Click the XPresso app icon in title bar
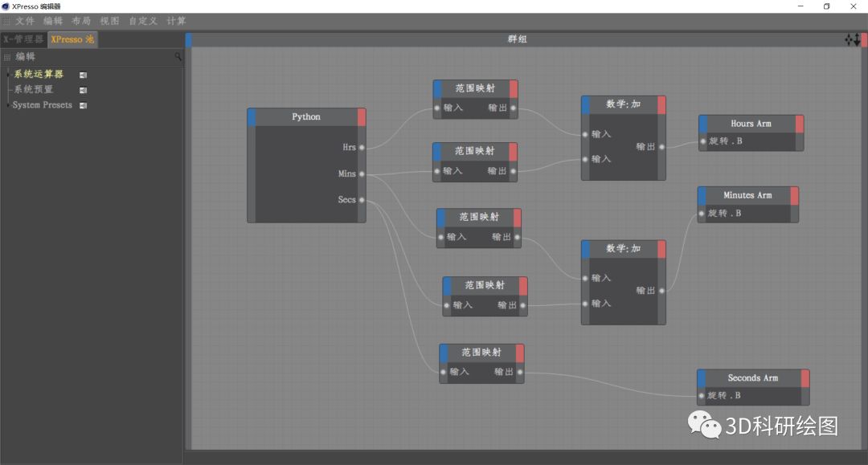This screenshot has width=868, height=465. pos(6,6)
